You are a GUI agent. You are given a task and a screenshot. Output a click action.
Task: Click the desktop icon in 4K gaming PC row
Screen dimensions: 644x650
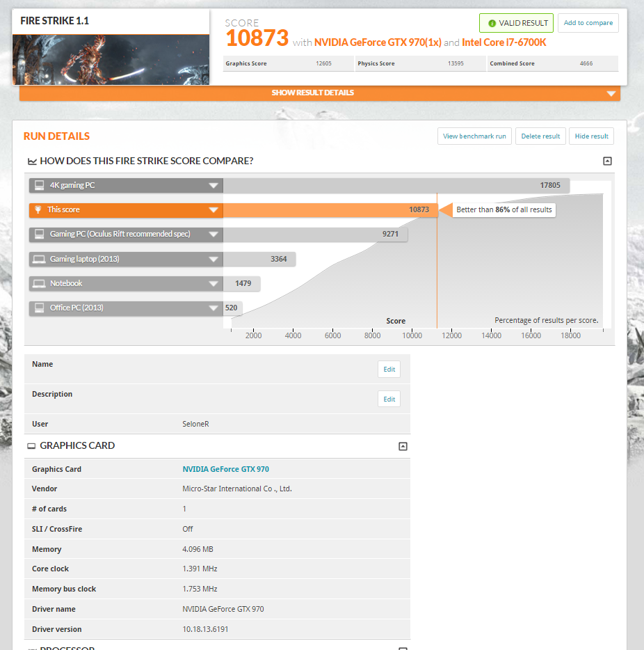coord(40,185)
